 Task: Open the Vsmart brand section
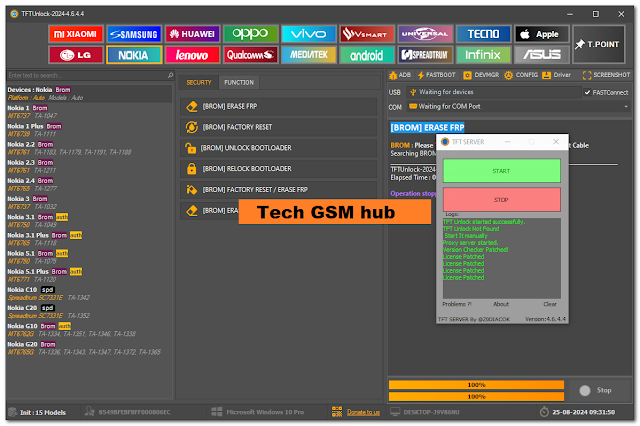click(367, 34)
